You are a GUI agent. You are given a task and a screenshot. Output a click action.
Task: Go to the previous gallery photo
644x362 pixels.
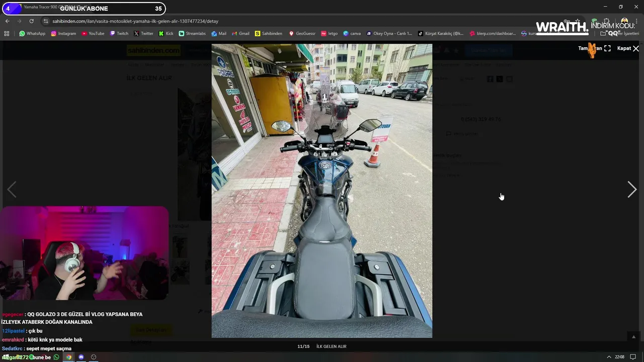[x=12, y=190]
